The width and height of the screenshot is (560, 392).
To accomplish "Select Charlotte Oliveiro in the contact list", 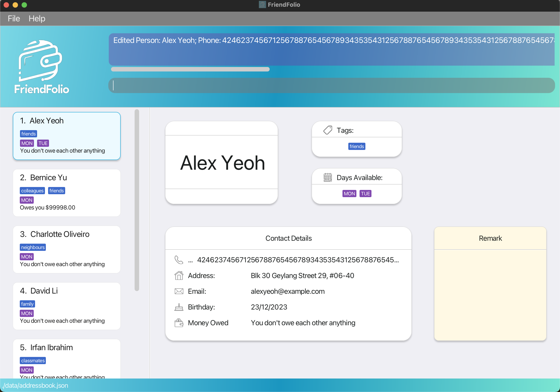I will point(67,249).
